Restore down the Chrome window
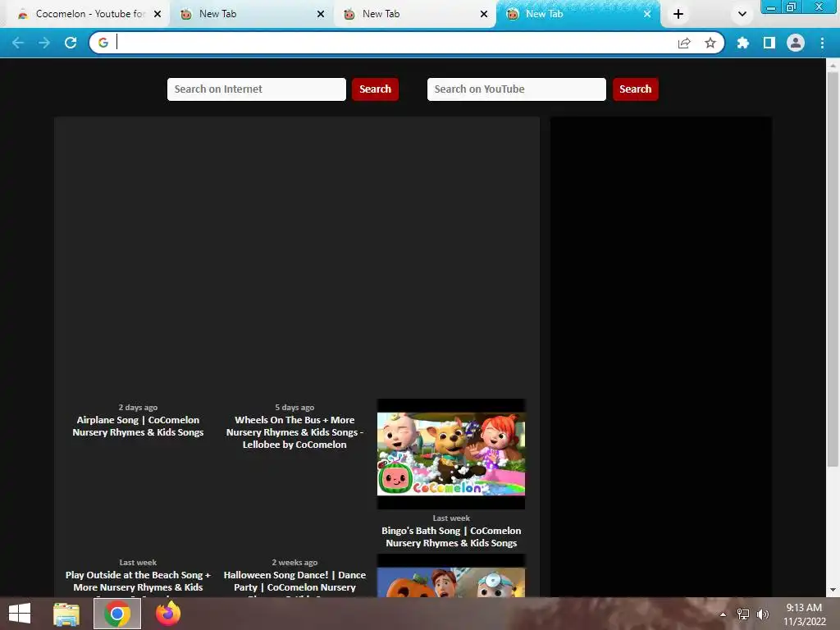The height and width of the screenshot is (630, 840). (792, 7)
